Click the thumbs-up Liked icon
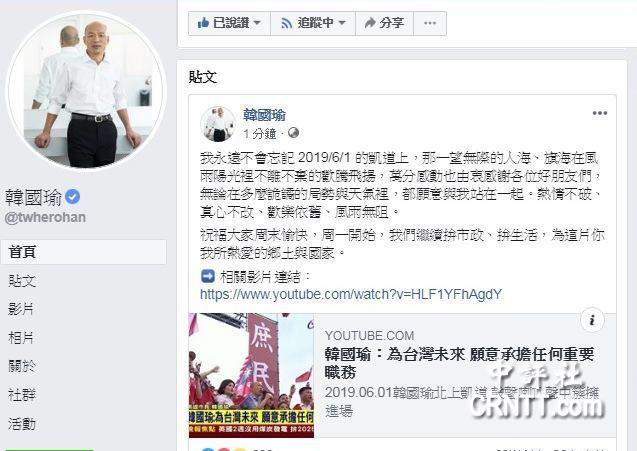The image size is (637, 451). point(203,23)
